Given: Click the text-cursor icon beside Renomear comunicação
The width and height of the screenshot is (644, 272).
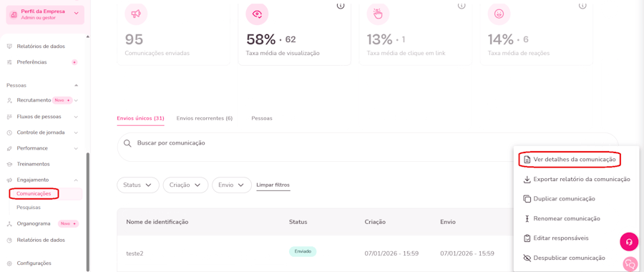Looking at the screenshot, I should pyautogui.click(x=527, y=218).
